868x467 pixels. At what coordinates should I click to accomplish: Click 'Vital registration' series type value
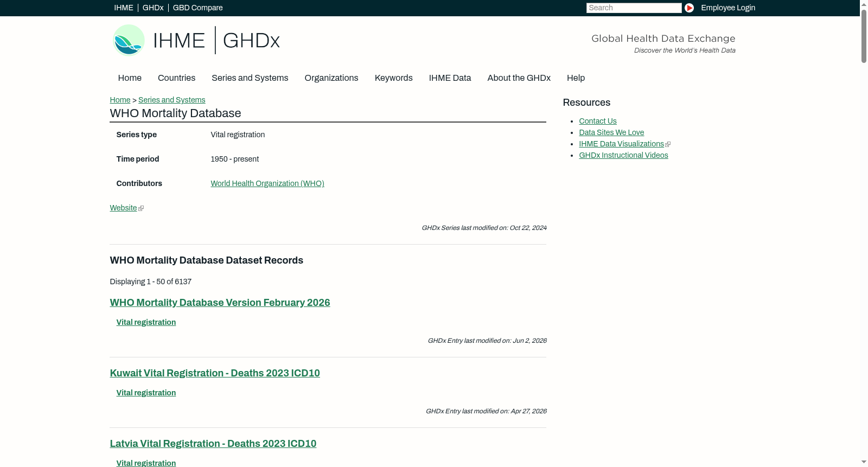click(x=238, y=135)
